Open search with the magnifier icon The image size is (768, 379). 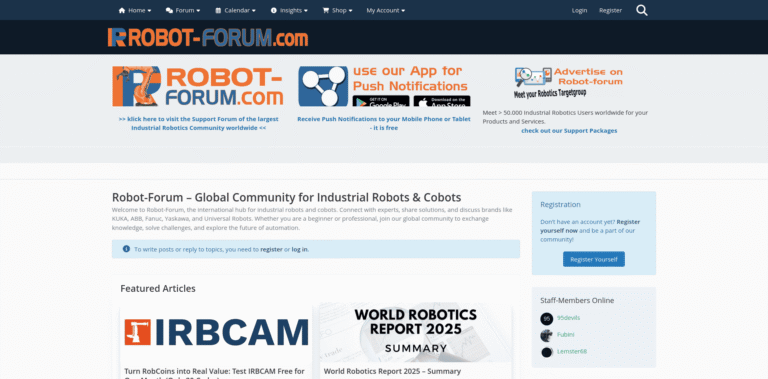(x=642, y=10)
